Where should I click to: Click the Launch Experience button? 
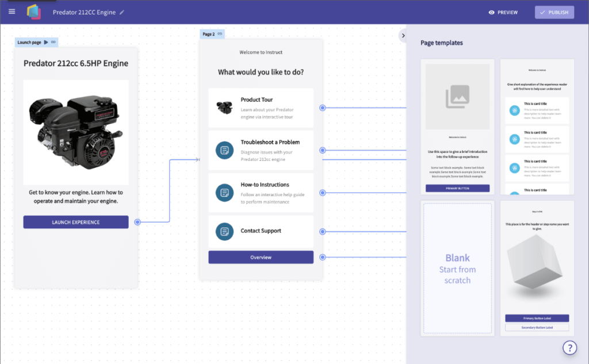(x=76, y=222)
